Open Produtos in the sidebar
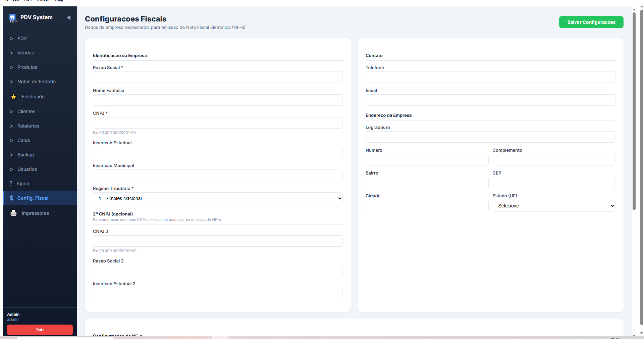Viewport: 644px width, 339px height. point(27,67)
